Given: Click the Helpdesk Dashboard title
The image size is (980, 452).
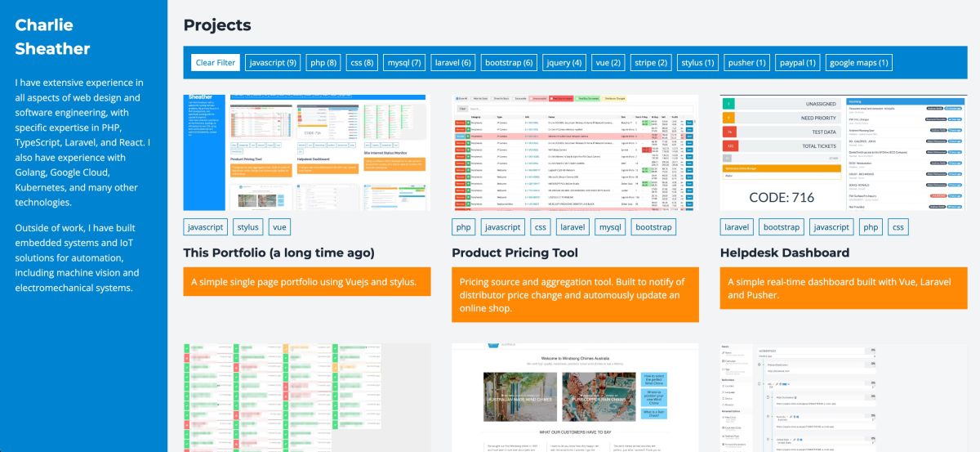Looking at the screenshot, I should tap(785, 253).
